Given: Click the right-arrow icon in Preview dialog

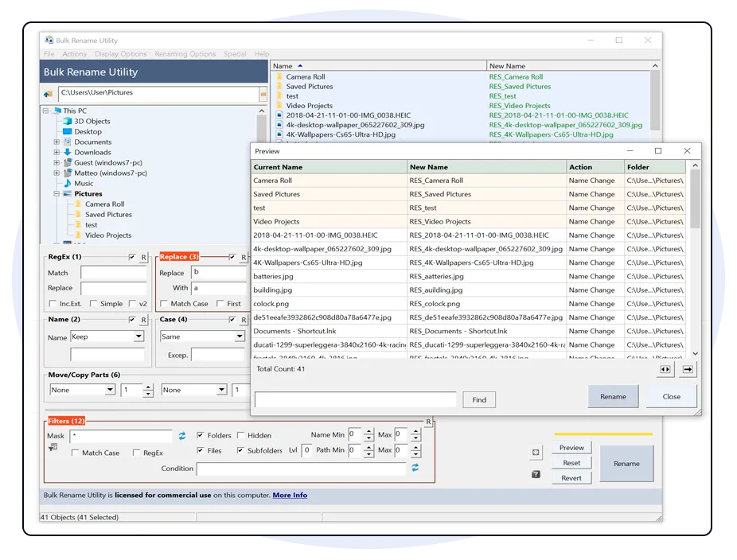Looking at the screenshot, I should click(x=686, y=369).
